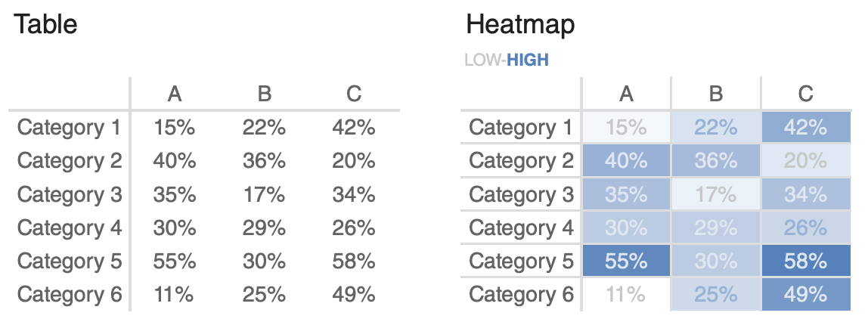Click column header B in the heatmap
868x322 pixels.
coord(716,94)
